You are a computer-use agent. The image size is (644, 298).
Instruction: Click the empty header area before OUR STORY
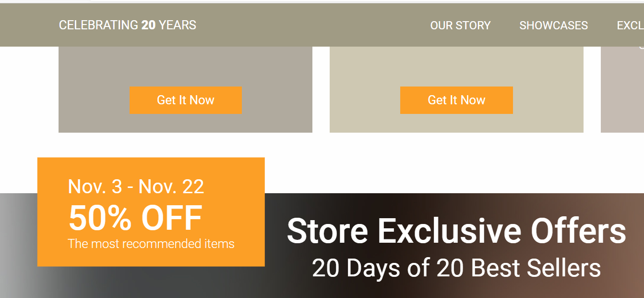(x=312, y=25)
